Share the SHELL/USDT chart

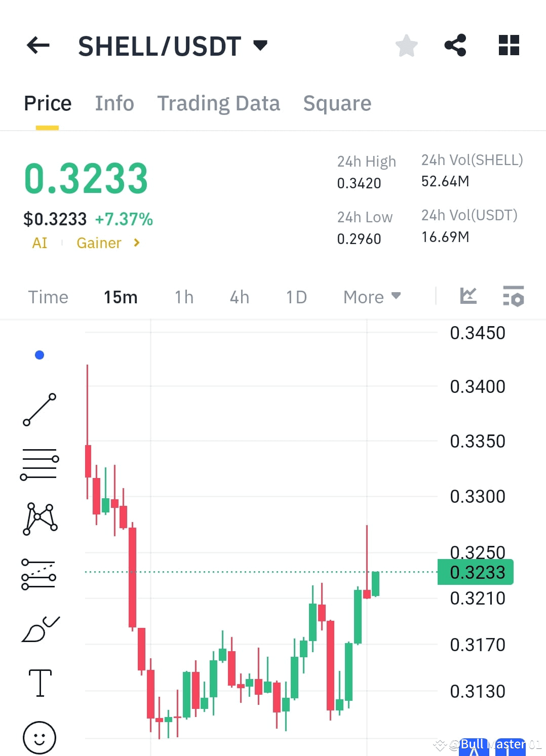[x=455, y=45]
